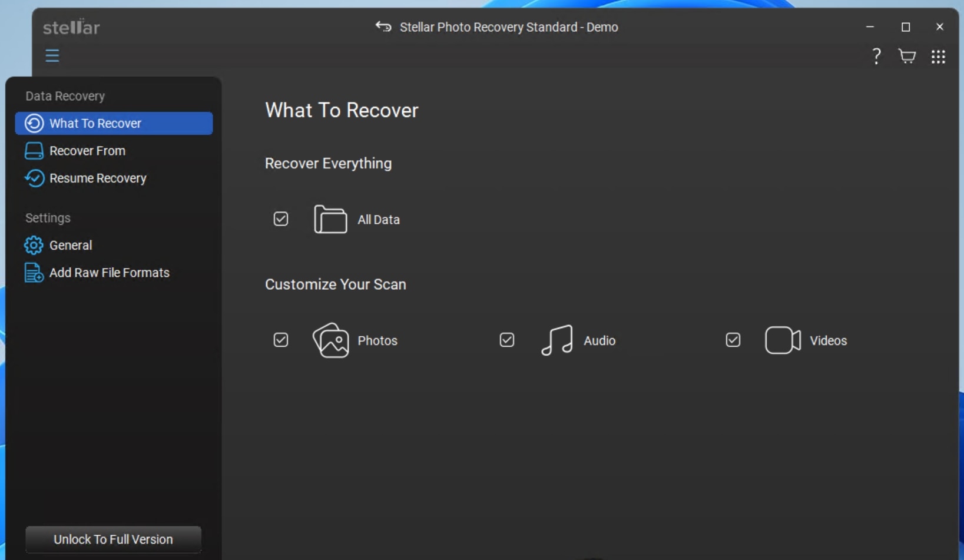This screenshot has height=560, width=964.
Task: Click the All Data label
Action: pyautogui.click(x=379, y=220)
